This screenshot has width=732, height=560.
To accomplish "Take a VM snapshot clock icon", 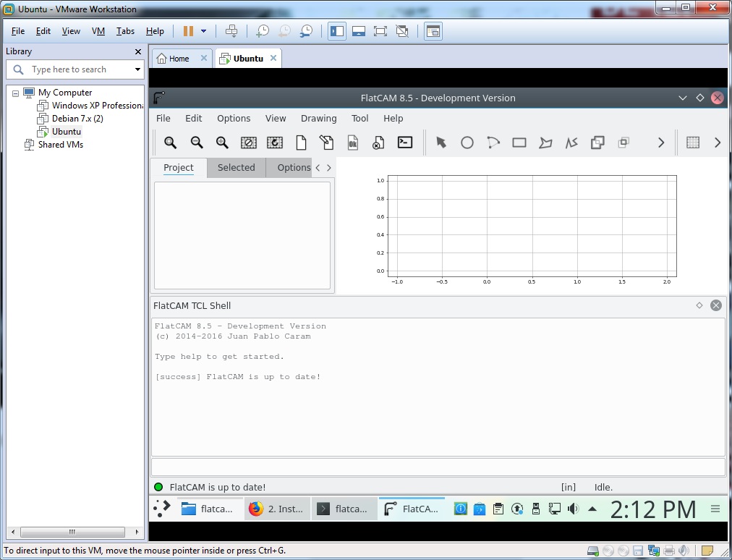I will 263,31.
